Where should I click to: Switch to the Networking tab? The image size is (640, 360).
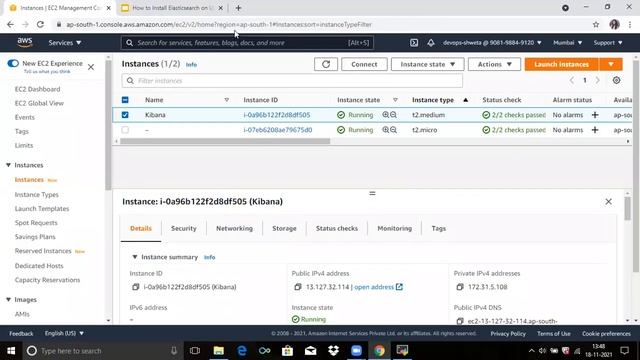[x=234, y=228]
